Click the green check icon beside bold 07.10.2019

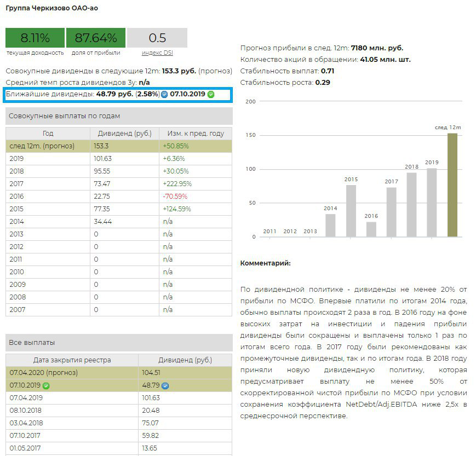(211, 94)
